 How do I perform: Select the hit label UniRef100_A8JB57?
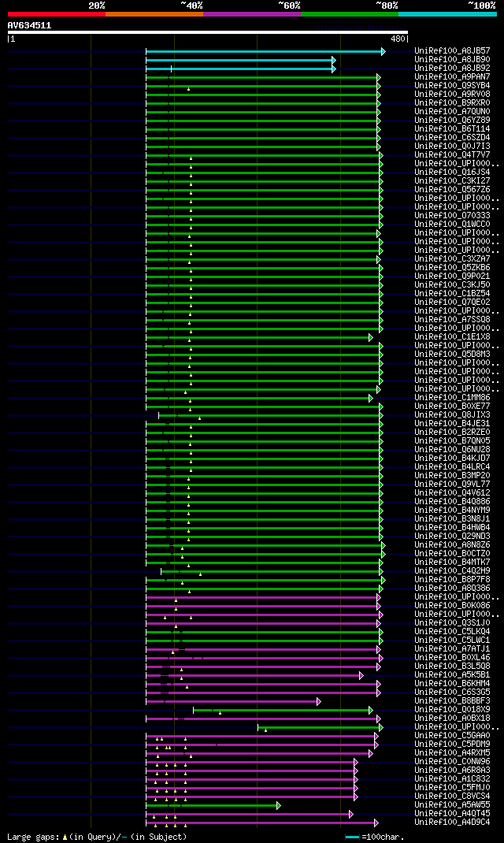[452, 51]
